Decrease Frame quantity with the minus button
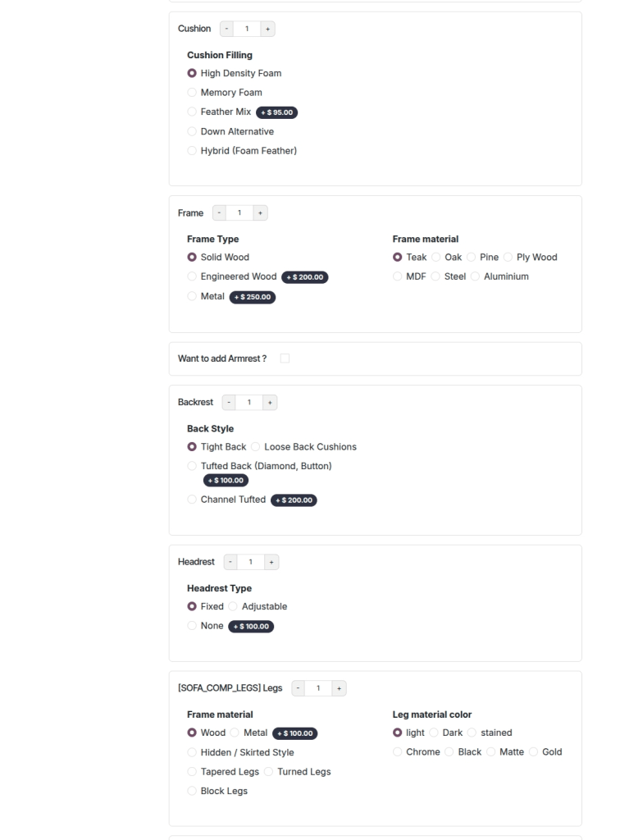This screenshot has width=620, height=840. point(218,212)
